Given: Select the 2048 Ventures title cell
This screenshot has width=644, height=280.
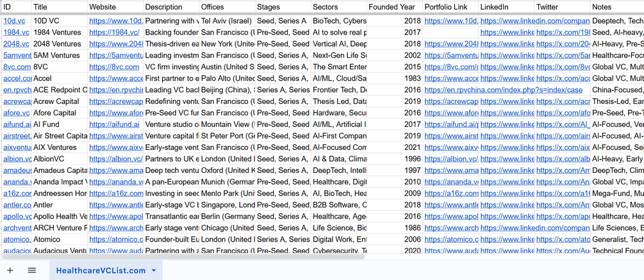Looking at the screenshot, I should point(60,44).
